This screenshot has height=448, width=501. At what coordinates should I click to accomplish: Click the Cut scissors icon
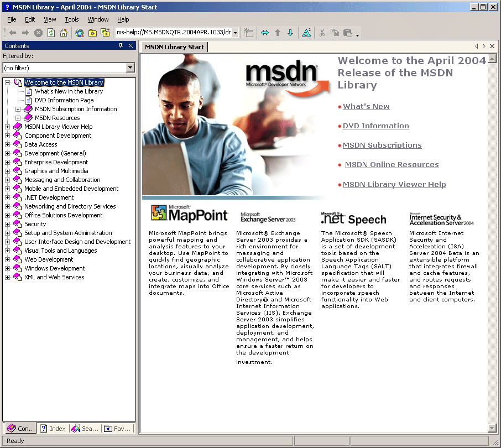pos(322,33)
